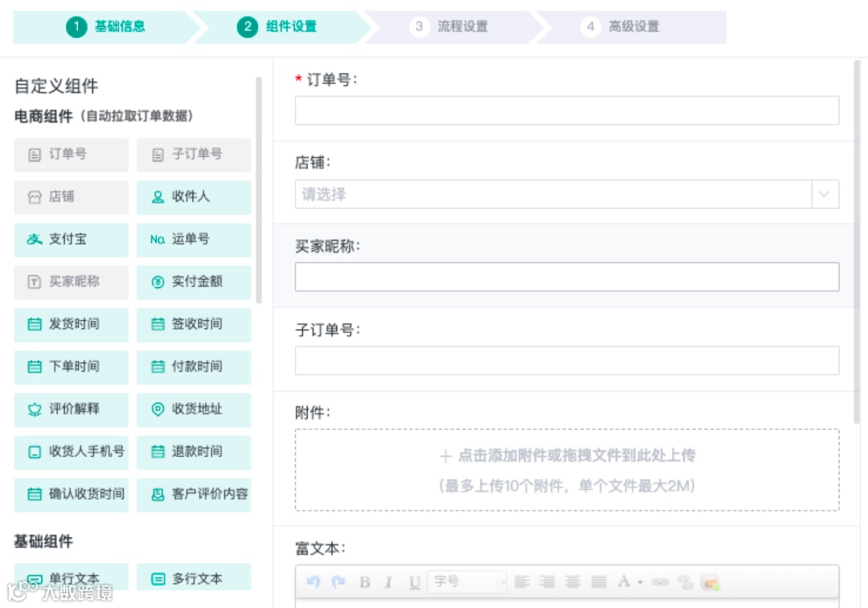This screenshot has width=868, height=608.
Task: Add the 客户评价内容 component
Action: click(194, 495)
